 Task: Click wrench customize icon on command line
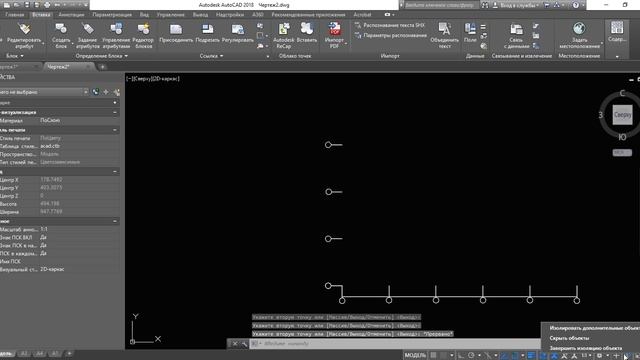pos(244,344)
